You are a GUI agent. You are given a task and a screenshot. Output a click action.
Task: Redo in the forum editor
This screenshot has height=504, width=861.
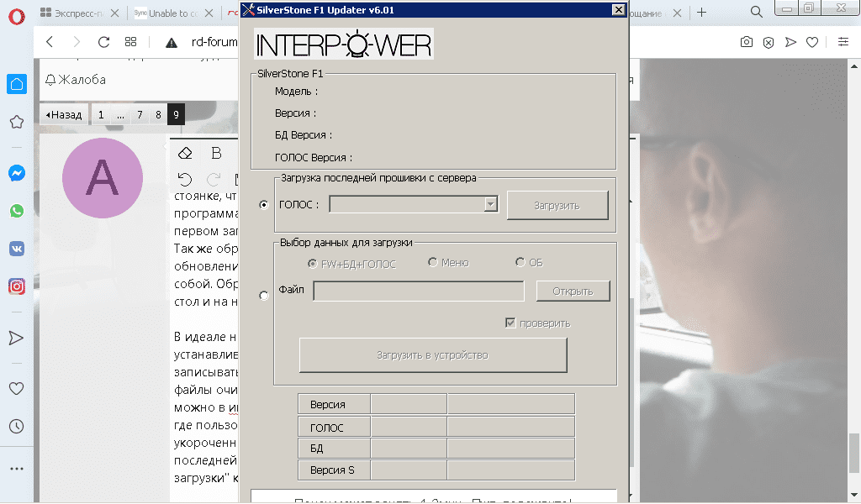(x=213, y=179)
